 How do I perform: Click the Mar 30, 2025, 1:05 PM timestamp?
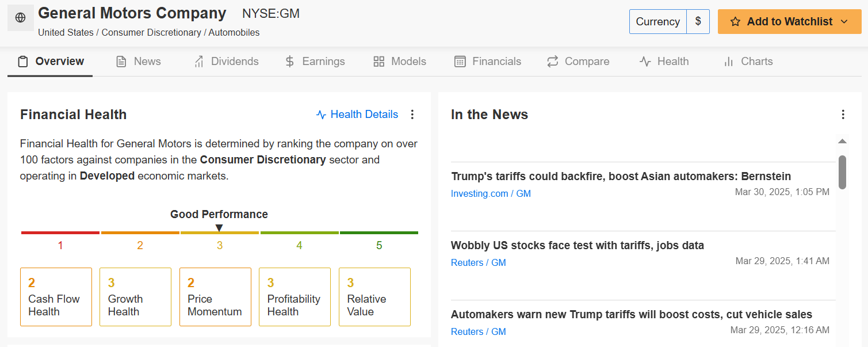pos(782,192)
